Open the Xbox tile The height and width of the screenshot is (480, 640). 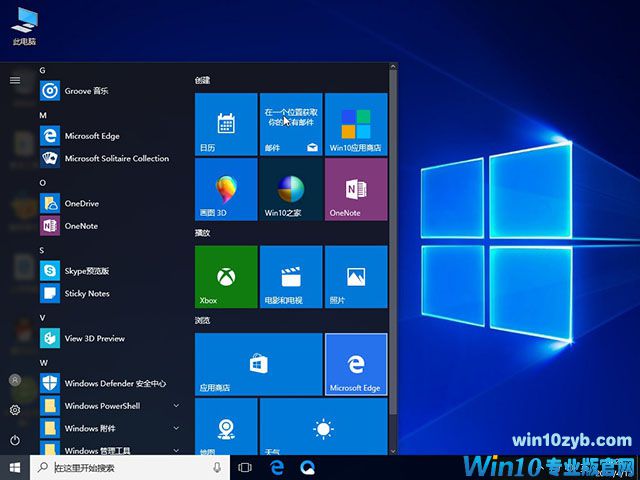225,276
